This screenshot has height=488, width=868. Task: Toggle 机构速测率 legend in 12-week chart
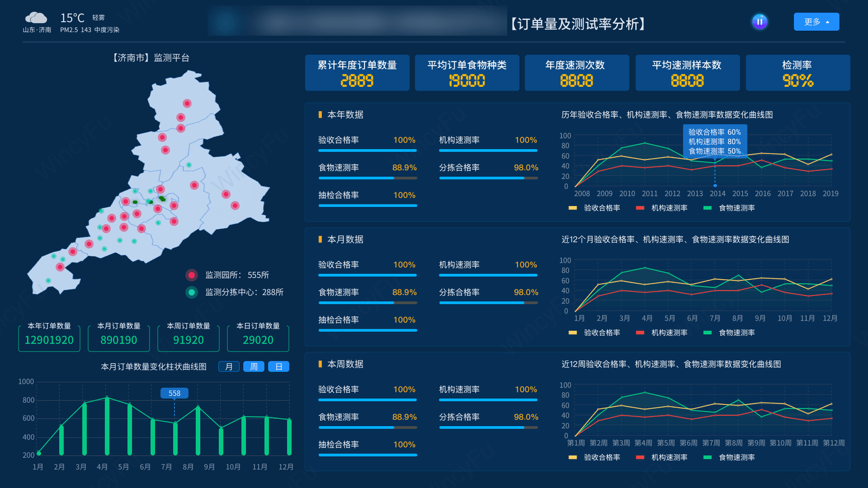coord(662,457)
